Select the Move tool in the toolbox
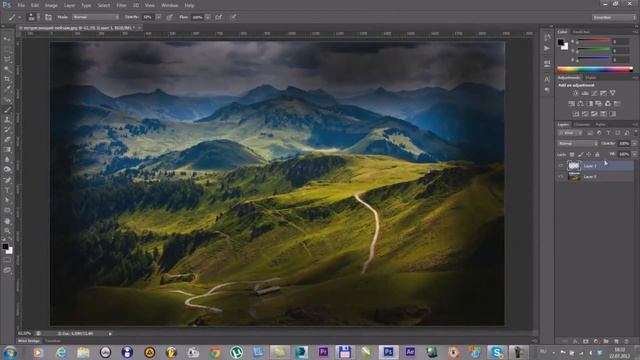640x360 pixels. click(x=7, y=39)
